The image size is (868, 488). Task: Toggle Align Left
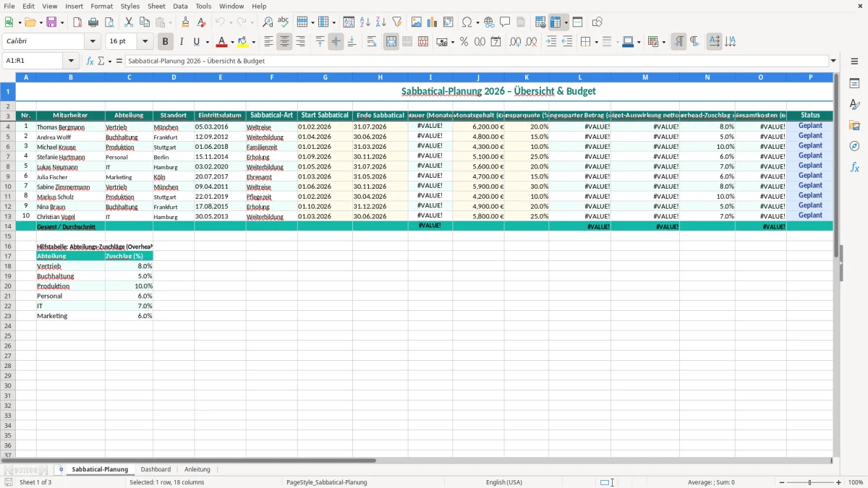[268, 42]
